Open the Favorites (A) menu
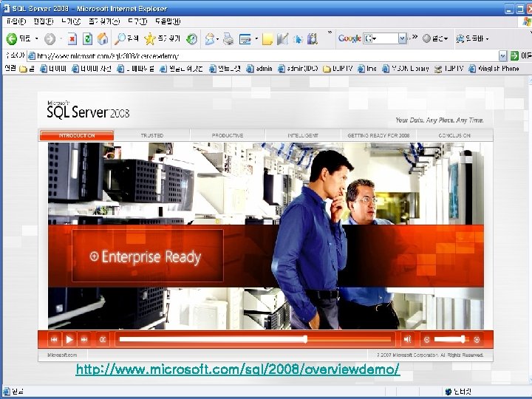Image resolution: width=532 pixels, height=399 pixels. 104,21
